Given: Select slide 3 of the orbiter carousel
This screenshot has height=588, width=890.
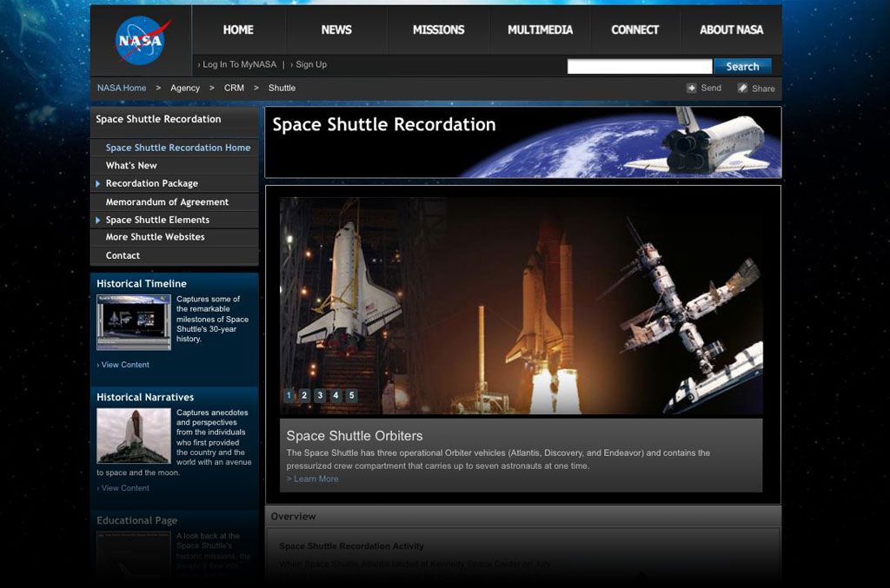Looking at the screenshot, I should pos(320,395).
